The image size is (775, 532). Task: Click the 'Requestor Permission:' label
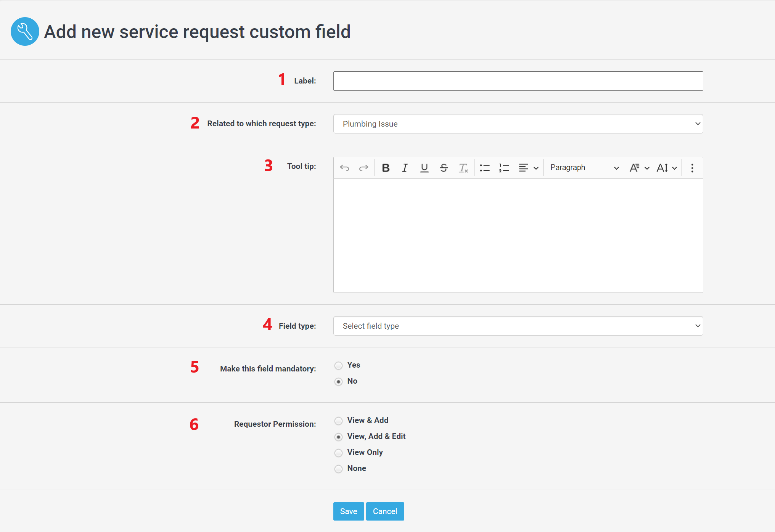click(275, 424)
